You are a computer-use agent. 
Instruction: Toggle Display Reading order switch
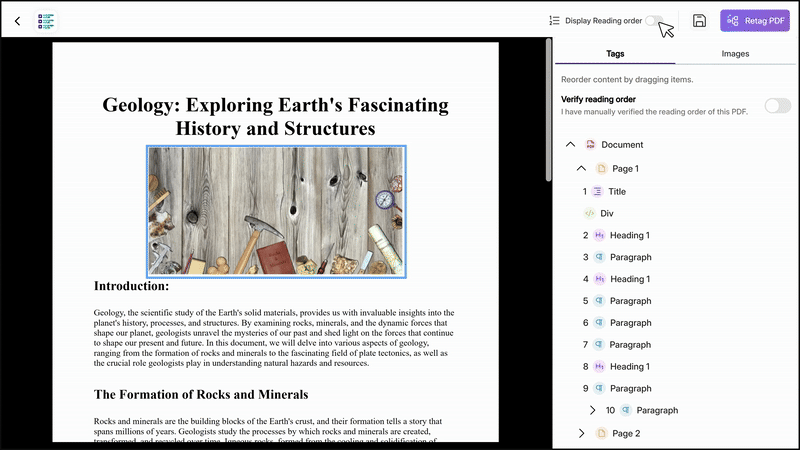(653, 20)
